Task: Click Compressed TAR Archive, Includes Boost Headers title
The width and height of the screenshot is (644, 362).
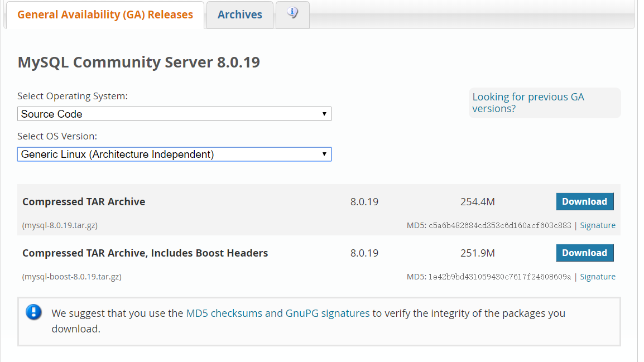Action: [x=145, y=253]
